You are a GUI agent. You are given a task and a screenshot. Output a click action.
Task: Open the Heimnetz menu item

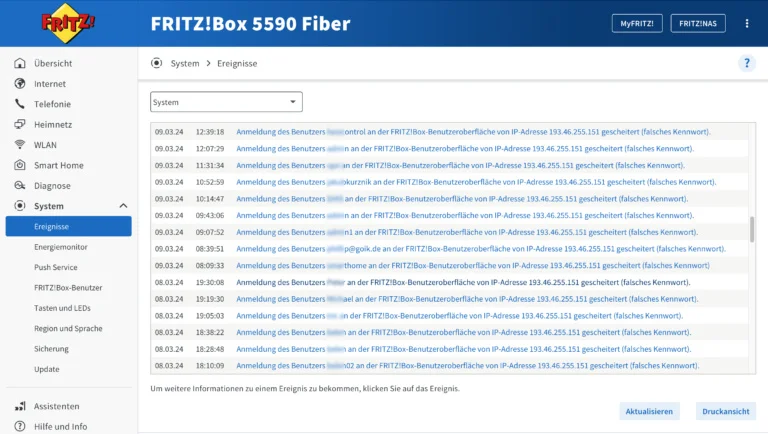(x=53, y=124)
